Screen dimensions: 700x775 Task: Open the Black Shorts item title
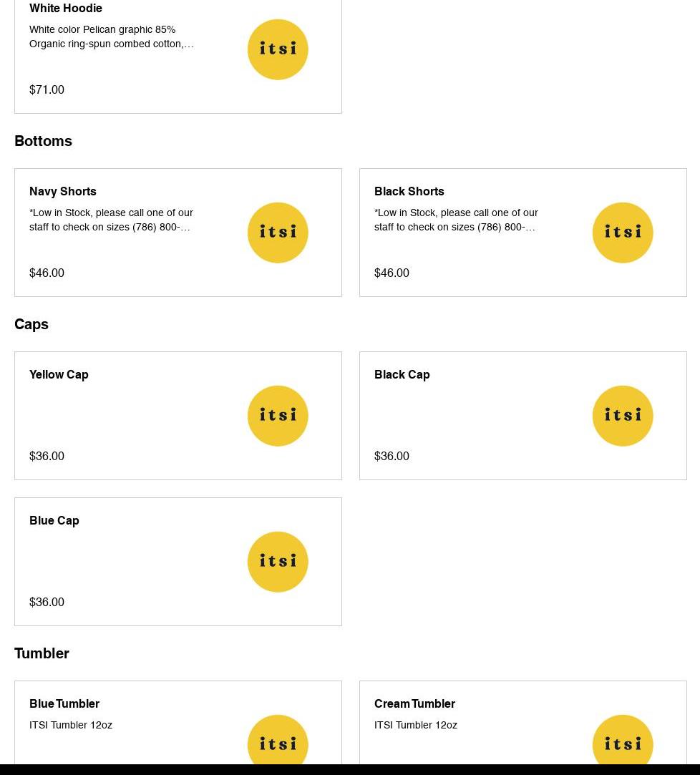click(x=409, y=192)
